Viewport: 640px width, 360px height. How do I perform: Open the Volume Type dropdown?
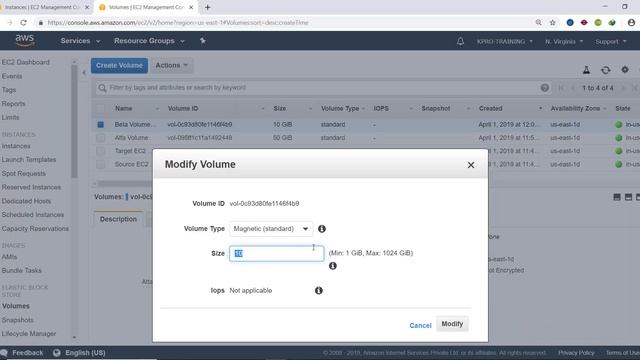tap(271, 229)
